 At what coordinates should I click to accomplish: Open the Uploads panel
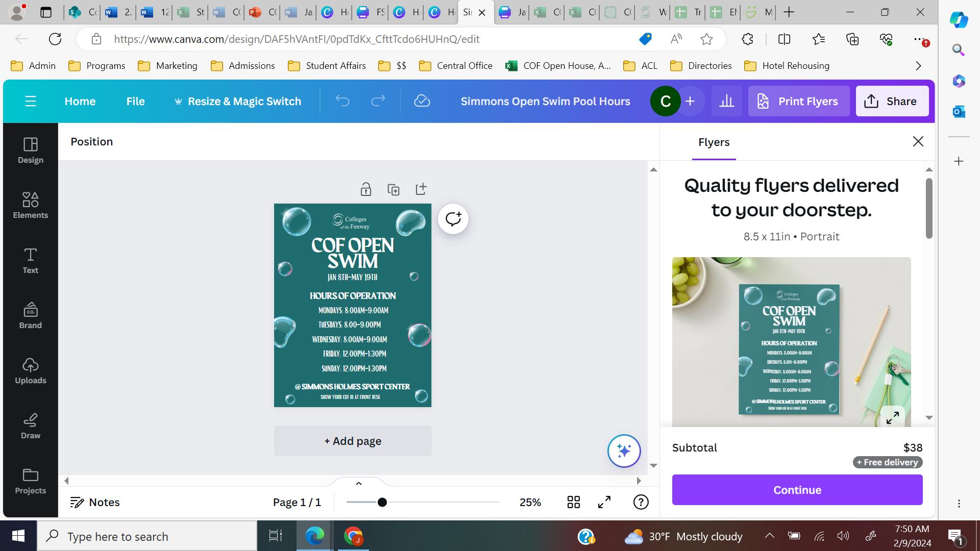tap(31, 370)
